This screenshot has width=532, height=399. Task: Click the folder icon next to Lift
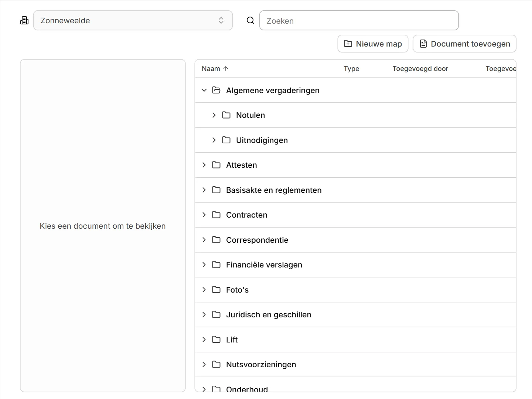click(x=216, y=340)
